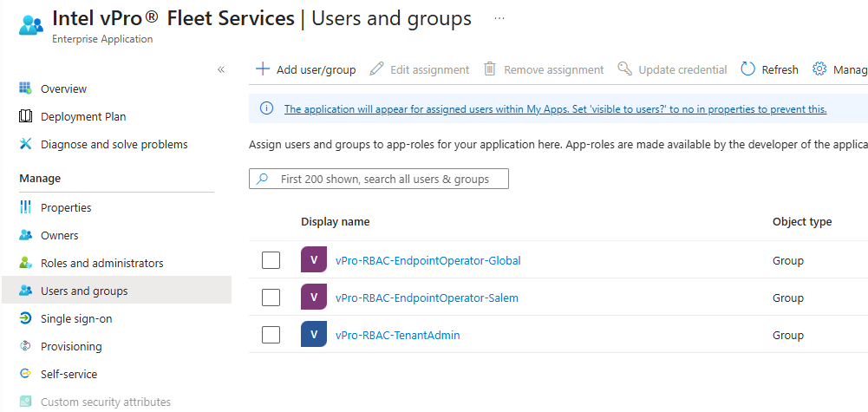Click the Refresh label
This screenshot has width=868, height=412.
780,69
